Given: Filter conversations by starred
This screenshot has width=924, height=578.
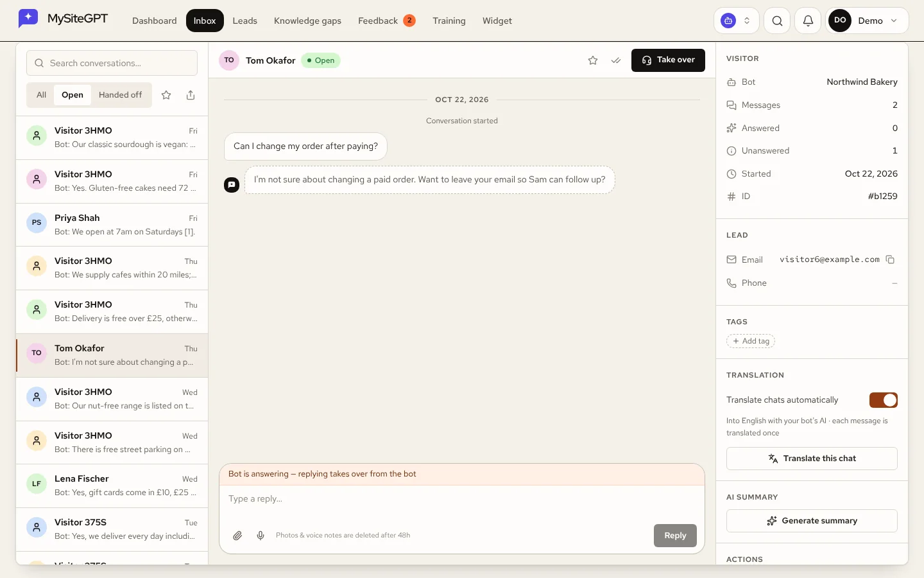Looking at the screenshot, I should pos(166,95).
